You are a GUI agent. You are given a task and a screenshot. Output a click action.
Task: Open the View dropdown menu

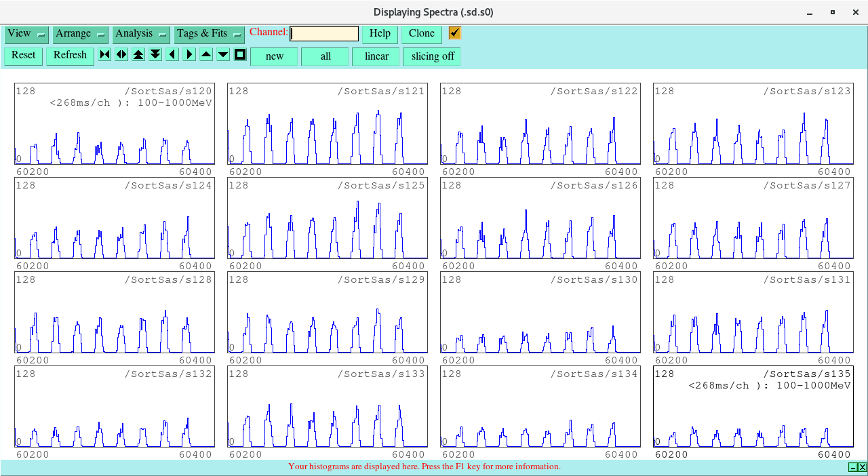26,34
